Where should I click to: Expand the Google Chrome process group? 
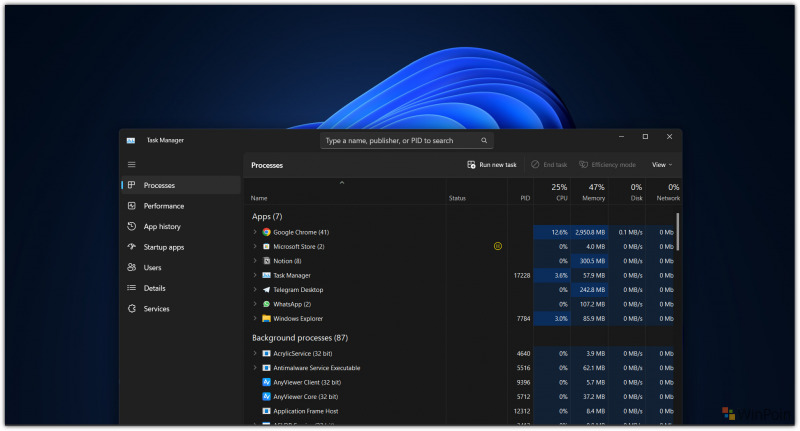[x=255, y=232]
